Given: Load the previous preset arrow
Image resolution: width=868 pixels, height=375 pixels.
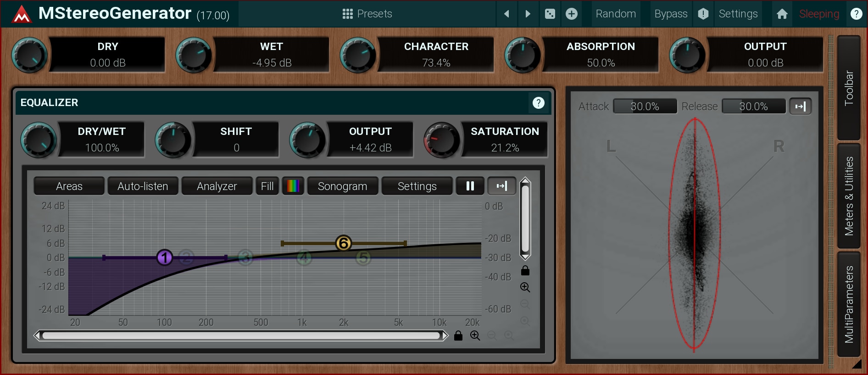Looking at the screenshot, I should (506, 14).
